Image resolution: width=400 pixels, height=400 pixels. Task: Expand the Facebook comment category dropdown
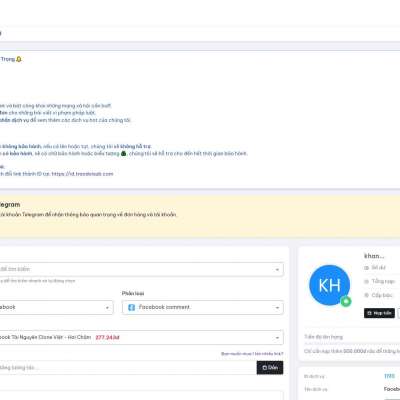tap(203, 307)
